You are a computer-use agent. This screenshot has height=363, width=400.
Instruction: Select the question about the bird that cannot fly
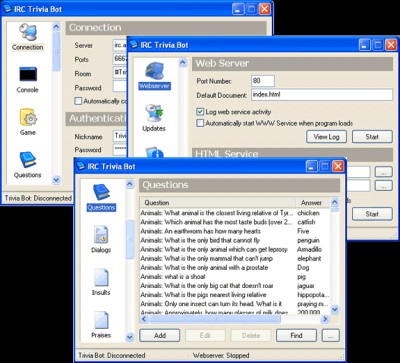click(235, 240)
